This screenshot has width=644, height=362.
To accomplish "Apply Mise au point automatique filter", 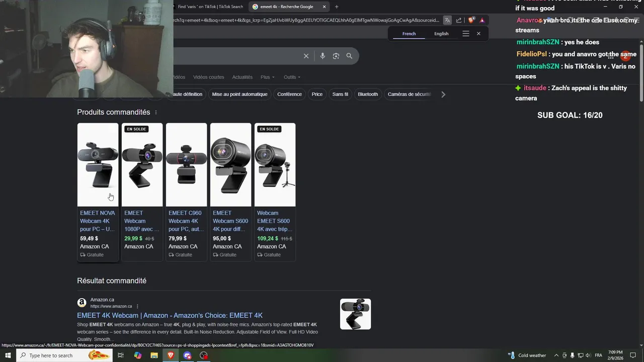I will 240,94.
